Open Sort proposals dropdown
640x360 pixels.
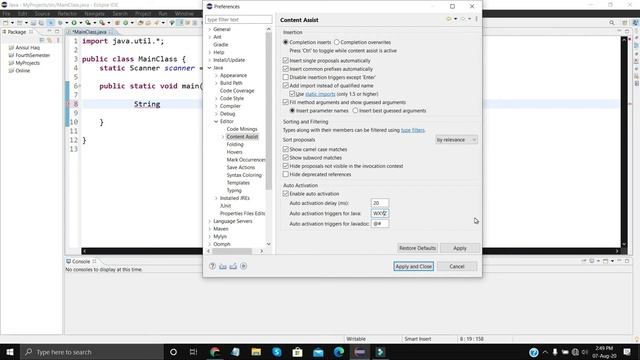(456, 140)
